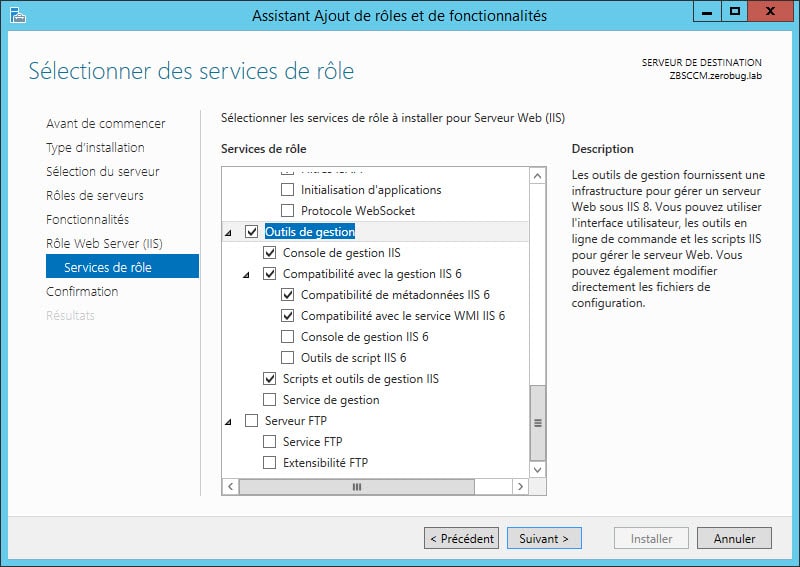This screenshot has width=800, height=567.
Task: Close the wizard with the X button
Action: 770,12
